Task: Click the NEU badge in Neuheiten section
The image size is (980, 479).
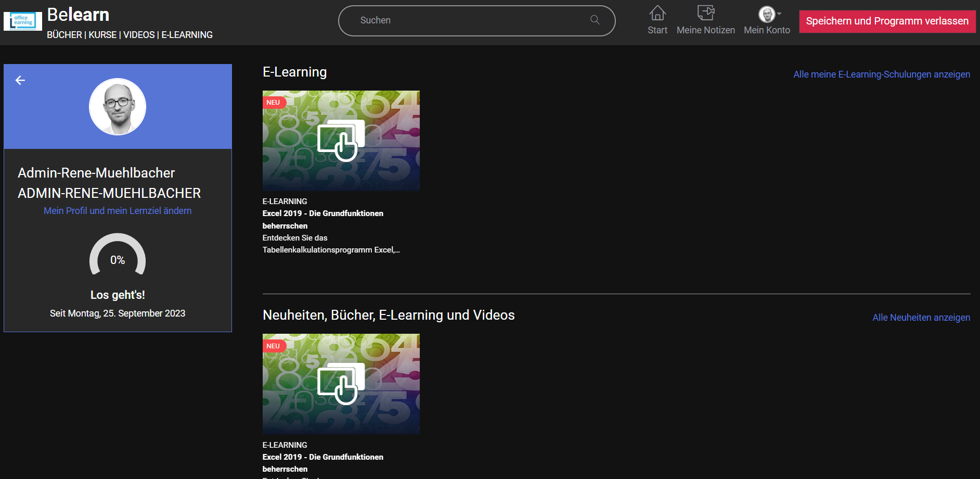Action: [x=273, y=346]
